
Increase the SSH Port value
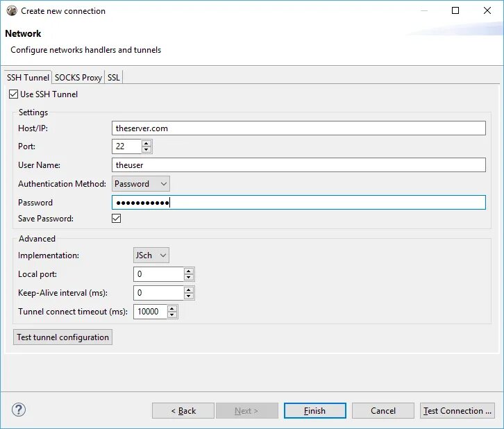146,143
